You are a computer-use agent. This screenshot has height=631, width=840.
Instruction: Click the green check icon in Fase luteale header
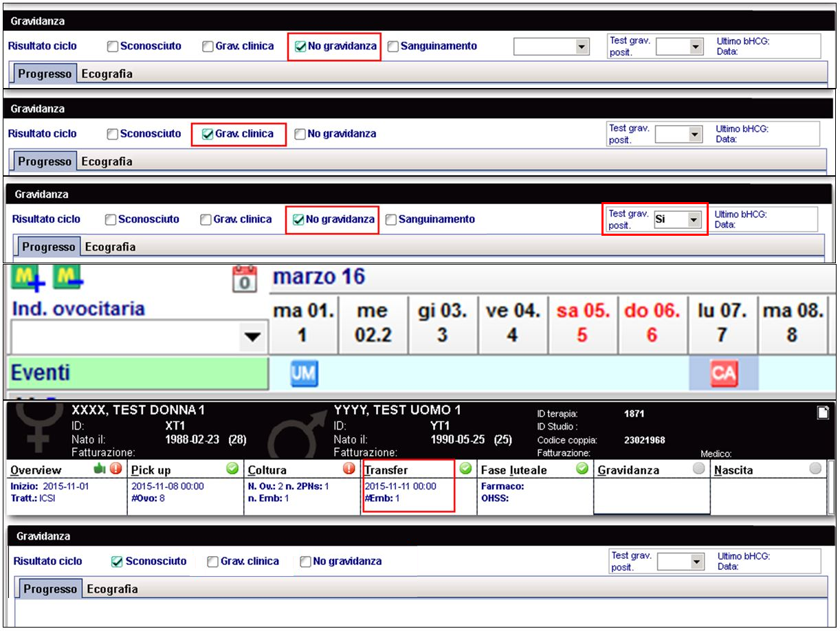click(583, 469)
